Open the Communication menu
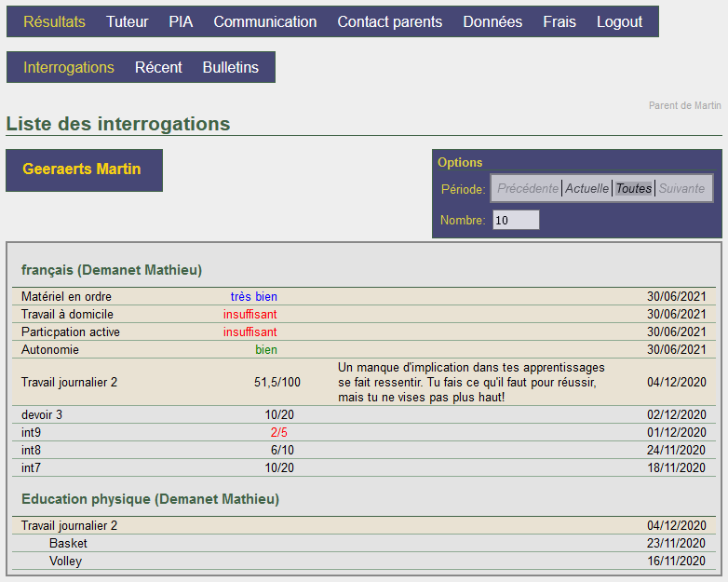Viewport: 728px width, 582px height. tap(265, 21)
